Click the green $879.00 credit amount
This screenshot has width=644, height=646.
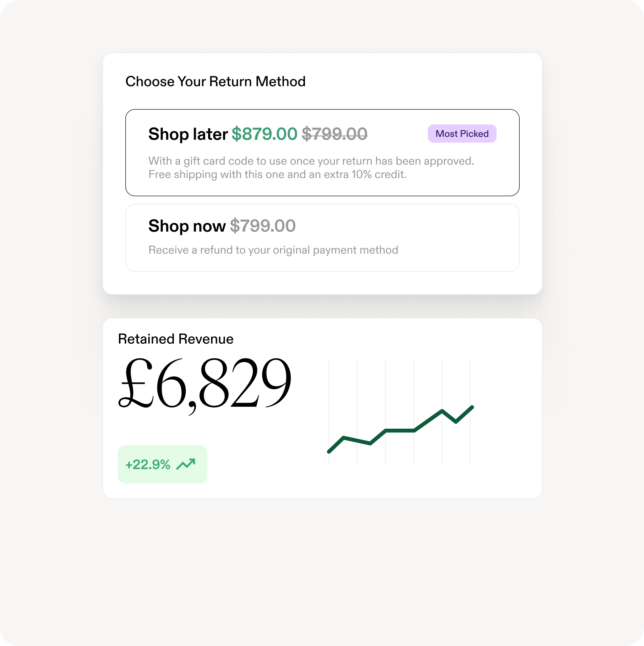[x=264, y=134]
